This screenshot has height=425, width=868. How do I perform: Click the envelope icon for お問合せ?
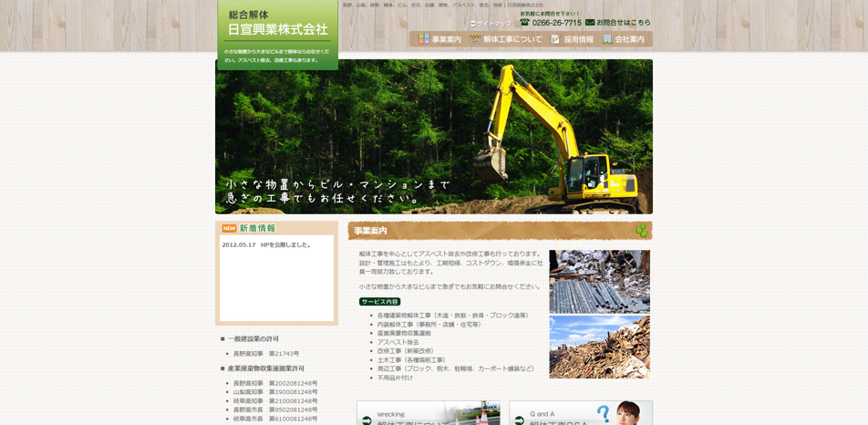click(590, 23)
